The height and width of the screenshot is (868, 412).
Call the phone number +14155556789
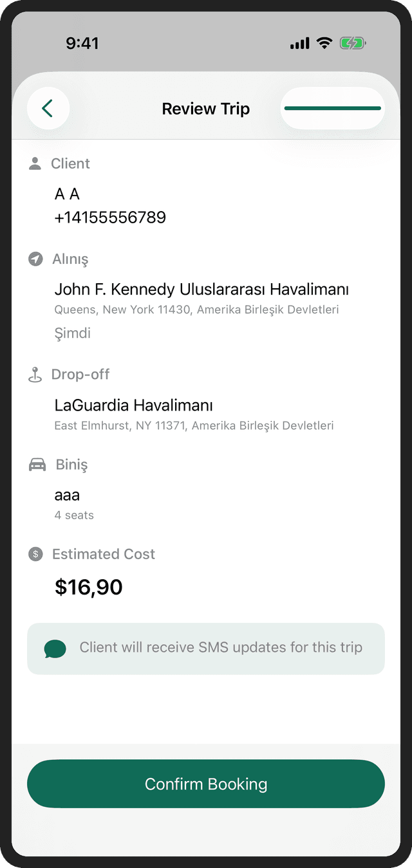[110, 217]
